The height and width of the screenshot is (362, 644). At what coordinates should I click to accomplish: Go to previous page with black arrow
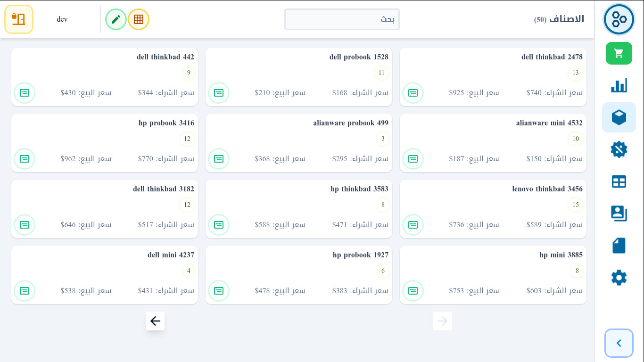coord(155,321)
